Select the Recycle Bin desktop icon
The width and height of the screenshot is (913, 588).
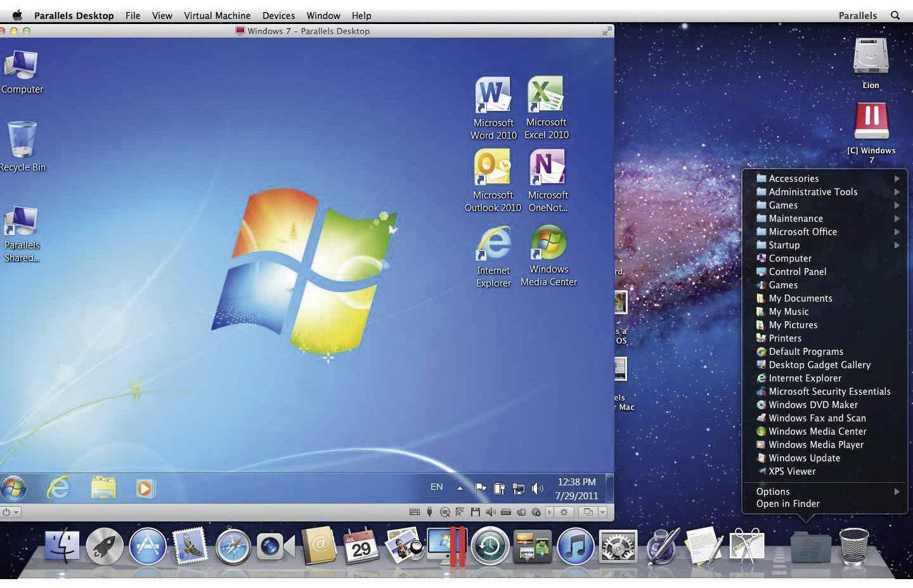(x=22, y=146)
